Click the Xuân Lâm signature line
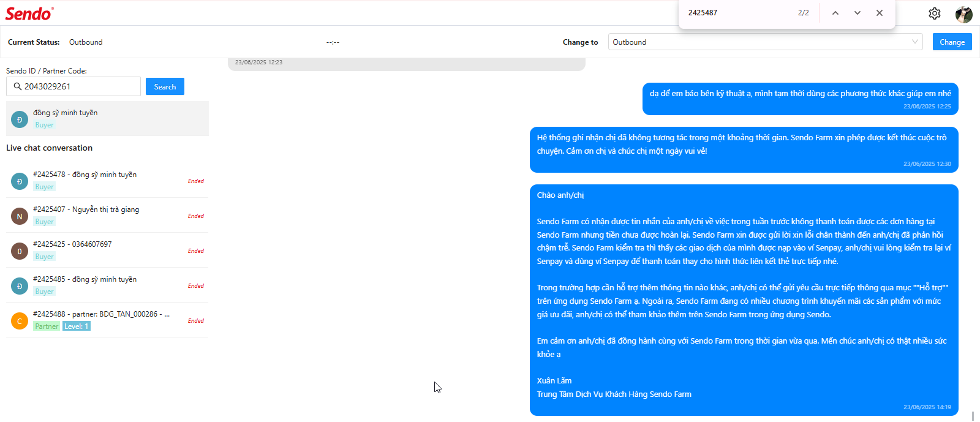 coord(554,381)
